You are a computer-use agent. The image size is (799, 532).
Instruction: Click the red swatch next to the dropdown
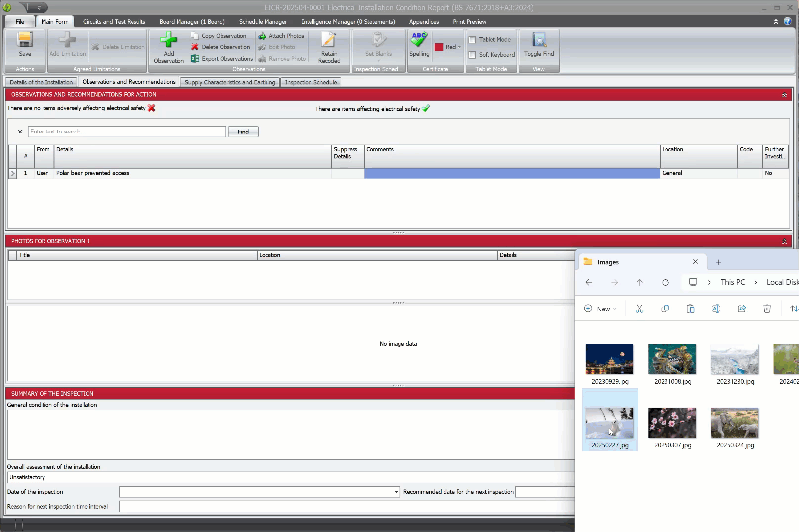(438, 47)
